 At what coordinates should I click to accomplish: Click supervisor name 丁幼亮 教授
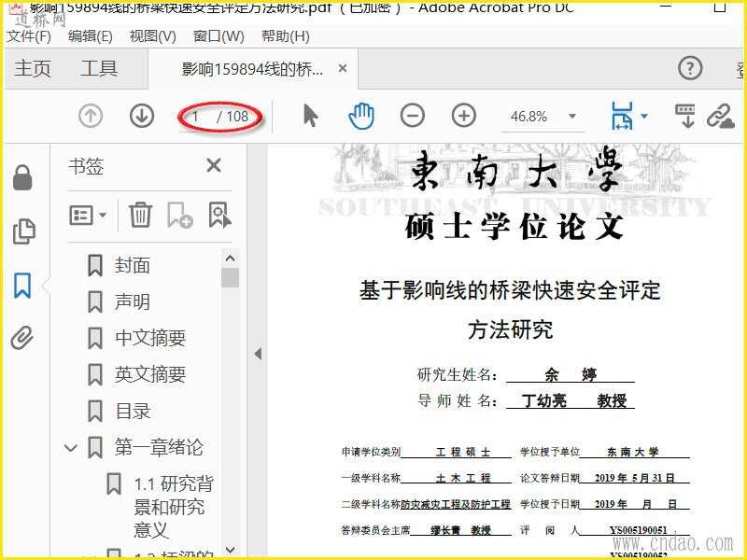tap(573, 401)
